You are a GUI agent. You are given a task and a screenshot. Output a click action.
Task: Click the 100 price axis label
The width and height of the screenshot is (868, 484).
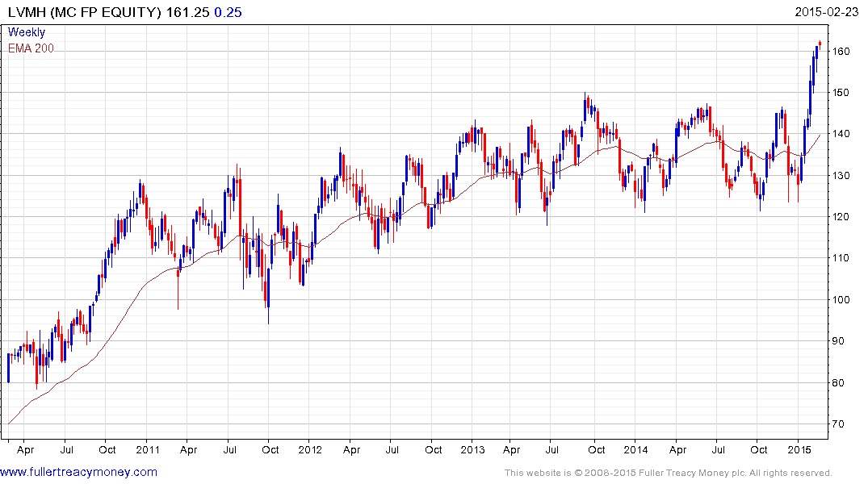(x=841, y=300)
